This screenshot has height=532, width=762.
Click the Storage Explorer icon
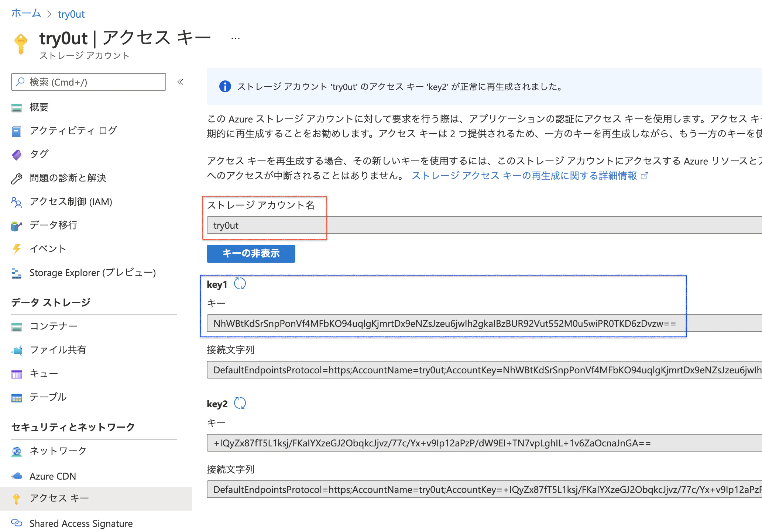click(x=17, y=273)
